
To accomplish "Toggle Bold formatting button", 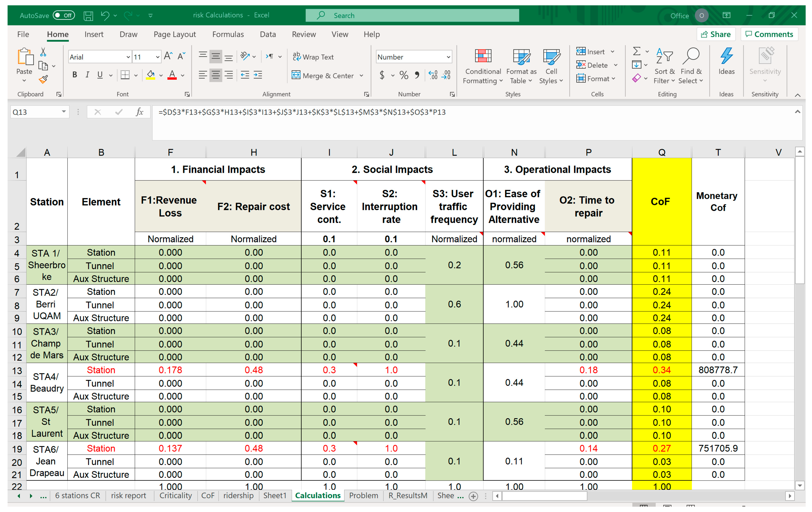I will pos(74,75).
